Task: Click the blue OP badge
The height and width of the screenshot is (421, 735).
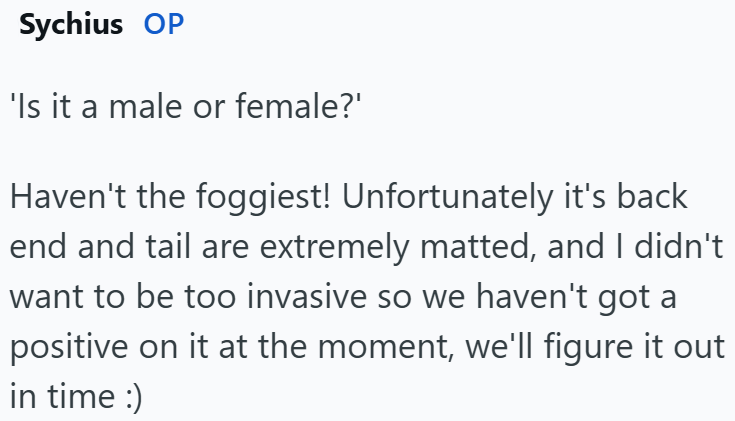Action: [x=164, y=26]
